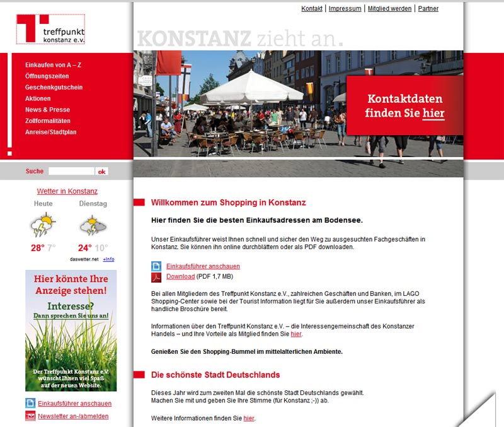Screen dimensions: 504x427
Task: Click the daswetter.net attribution text
Action: (84, 259)
